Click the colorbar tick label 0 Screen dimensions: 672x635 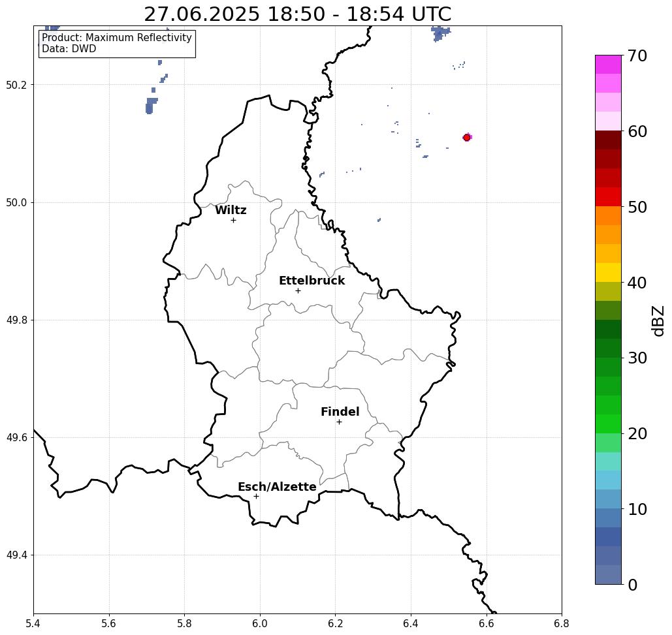pyautogui.click(x=633, y=585)
